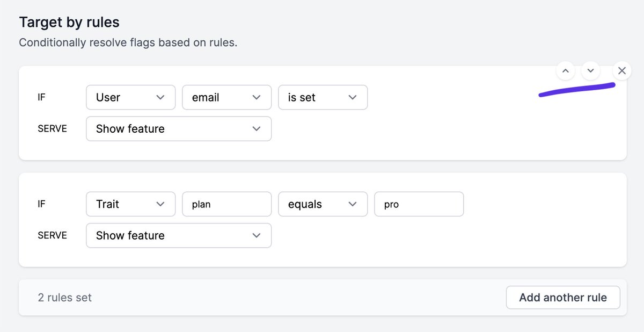Open the Trait type dropdown
This screenshot has height=332, width=644.
130,204
